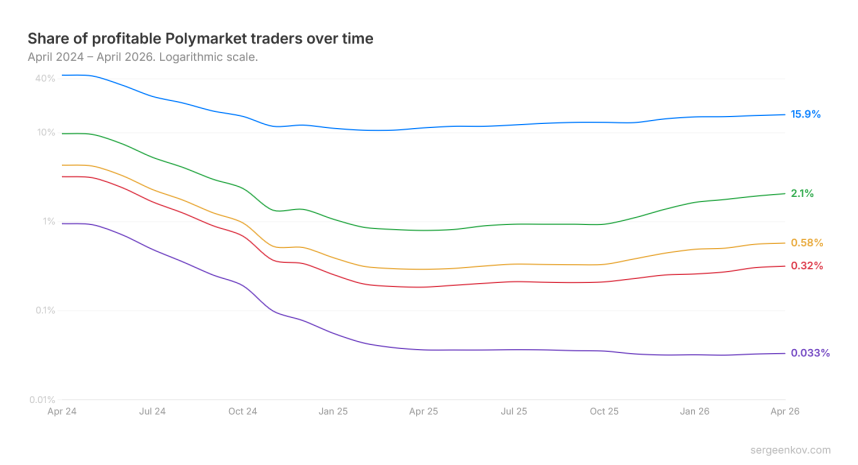
Task: Click the Jan 26 x-axis label
Action: [x=695, y=411]
